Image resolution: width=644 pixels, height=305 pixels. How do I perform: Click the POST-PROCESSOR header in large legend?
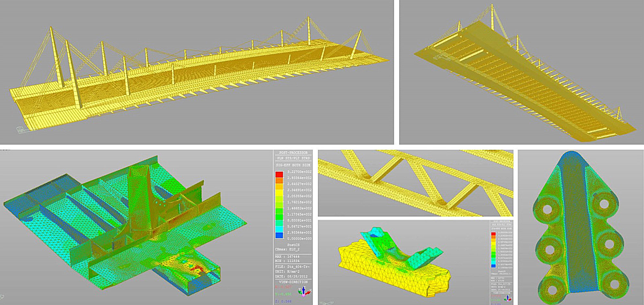tap(293, 152)
